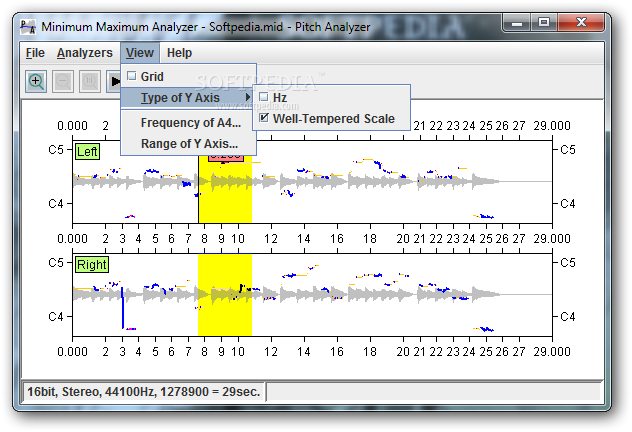Image resolution: width=632 pixels, height=432 pixels.
Task: Click the green Left channel label
Action: click(x=87, y=152)
